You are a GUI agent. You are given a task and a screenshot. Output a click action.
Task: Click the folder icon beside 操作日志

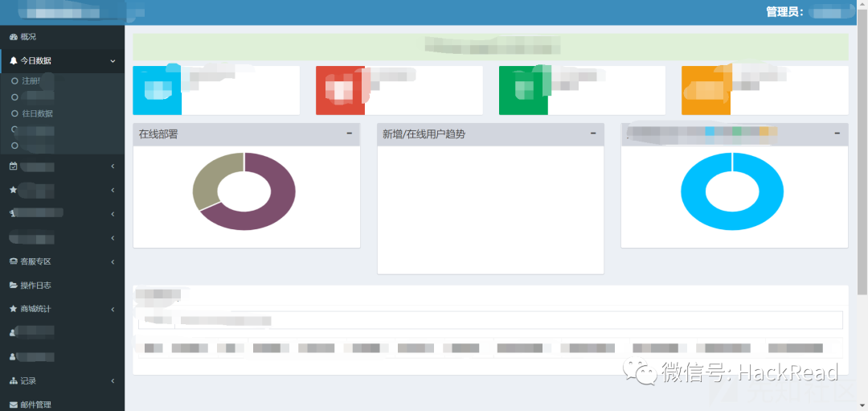(14, 286)
